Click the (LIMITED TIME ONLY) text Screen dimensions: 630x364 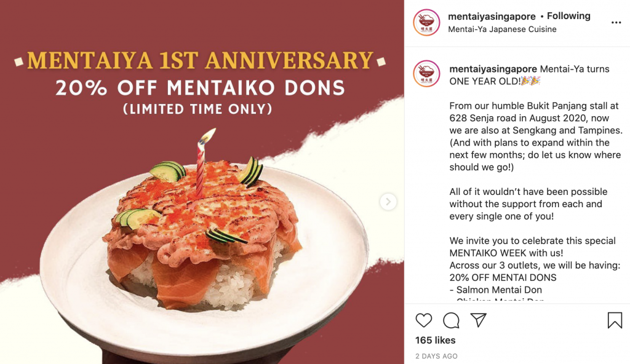click(197, 109)
